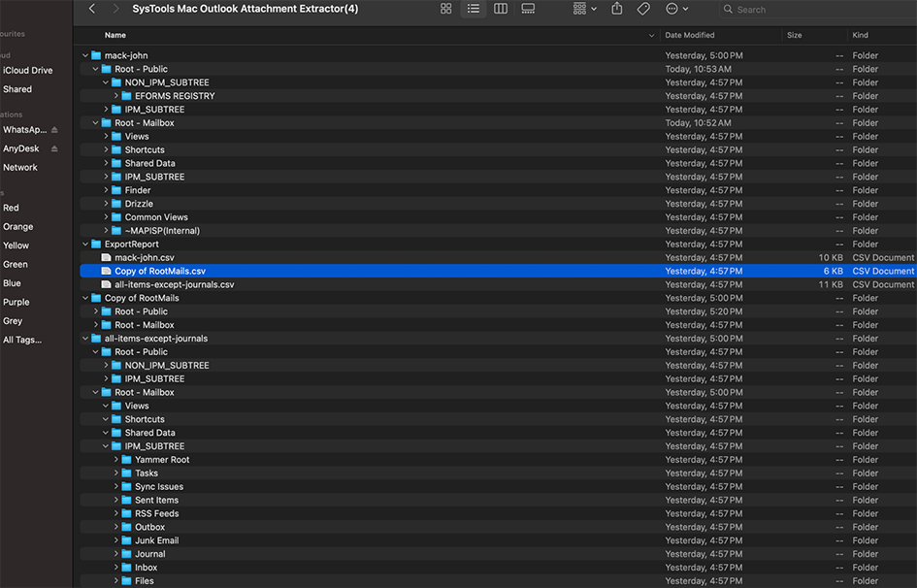Go back with the toolbar back arrow
Screen dimensions: 917x588
click(x=92, y=9)
